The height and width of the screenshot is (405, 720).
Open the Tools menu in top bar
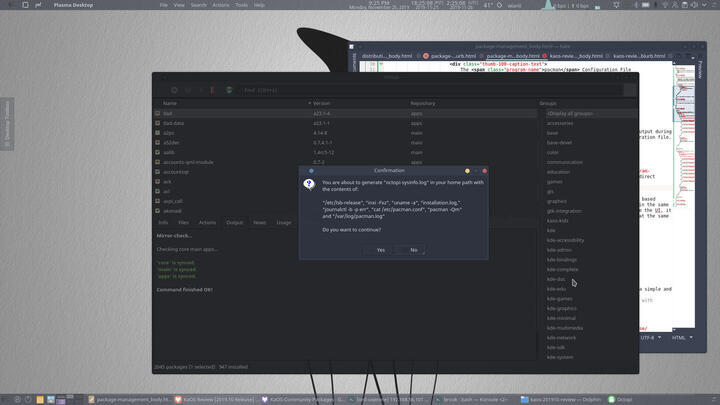pos(241,5)
